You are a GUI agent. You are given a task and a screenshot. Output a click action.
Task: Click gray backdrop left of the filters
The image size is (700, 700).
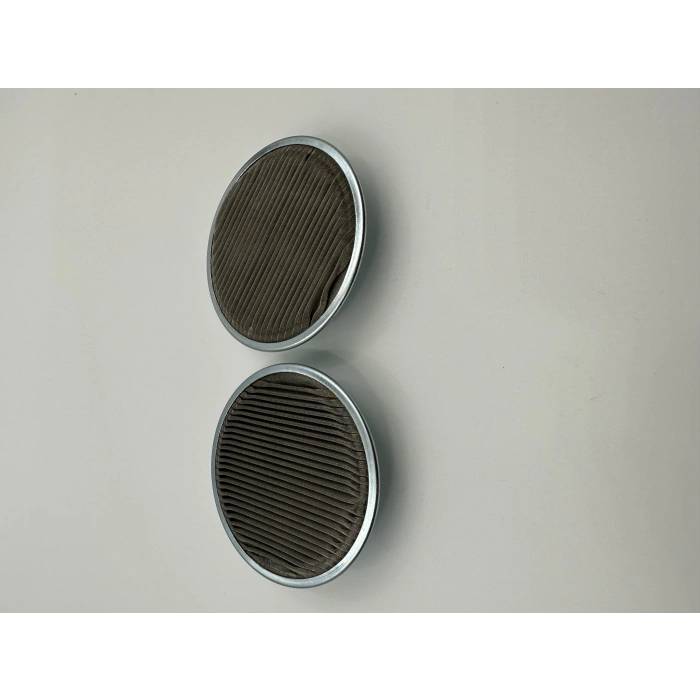(x=100, y=350)
